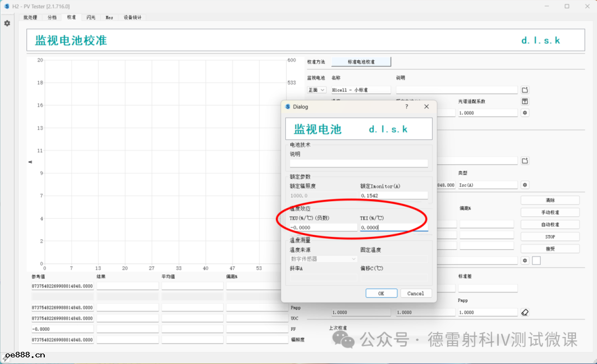
Task: Click the dialog help question mark
Action: click(407, 107)
